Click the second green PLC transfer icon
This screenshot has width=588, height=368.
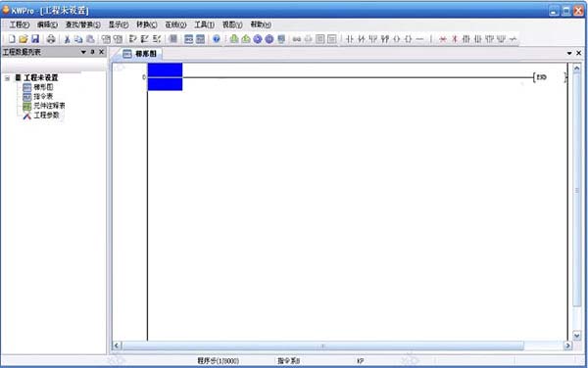point(246,39)
